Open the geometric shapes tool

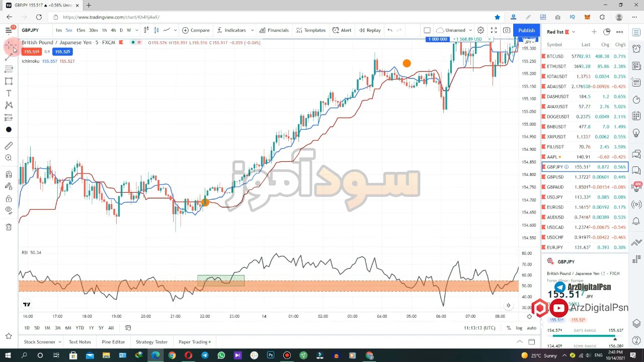[9, 81]
